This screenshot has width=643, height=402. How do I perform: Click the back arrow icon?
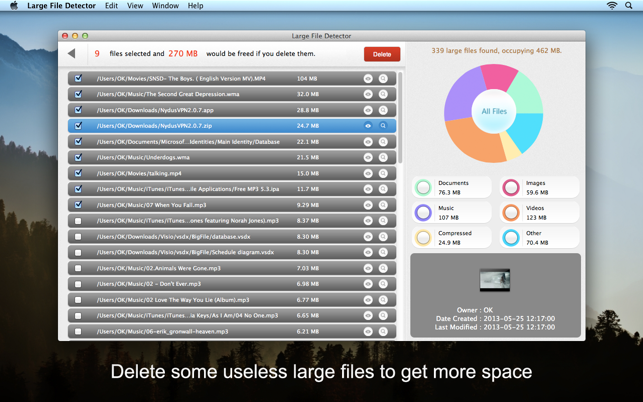click(72, 53)
